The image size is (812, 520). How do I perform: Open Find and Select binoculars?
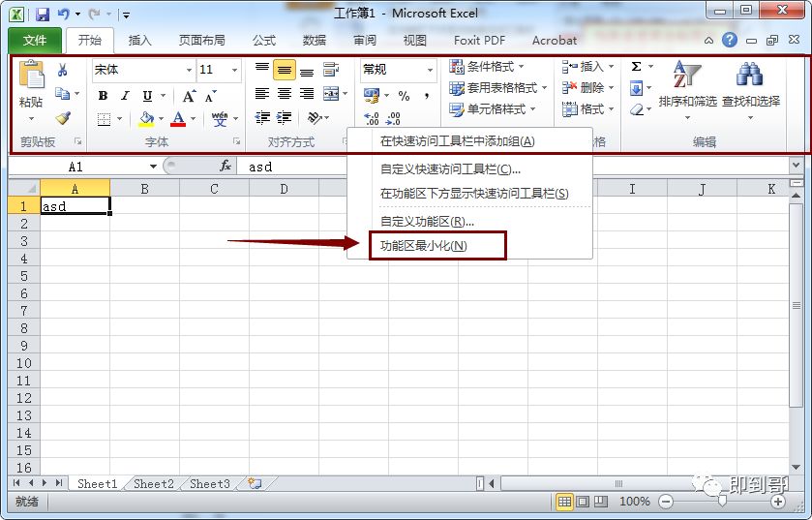coord(750,85)
